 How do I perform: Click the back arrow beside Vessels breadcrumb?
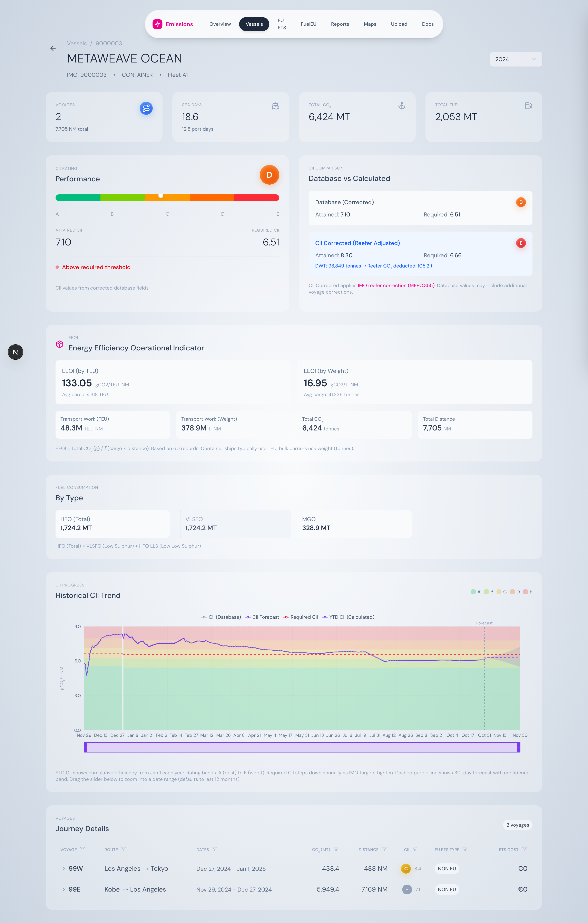[53, 48]
